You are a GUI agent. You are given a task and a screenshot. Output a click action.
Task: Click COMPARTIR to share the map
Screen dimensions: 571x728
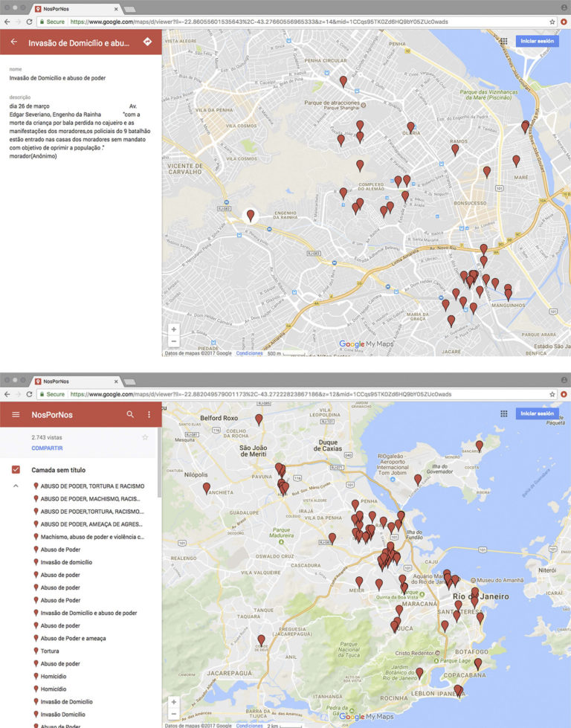tap(47, 448)
